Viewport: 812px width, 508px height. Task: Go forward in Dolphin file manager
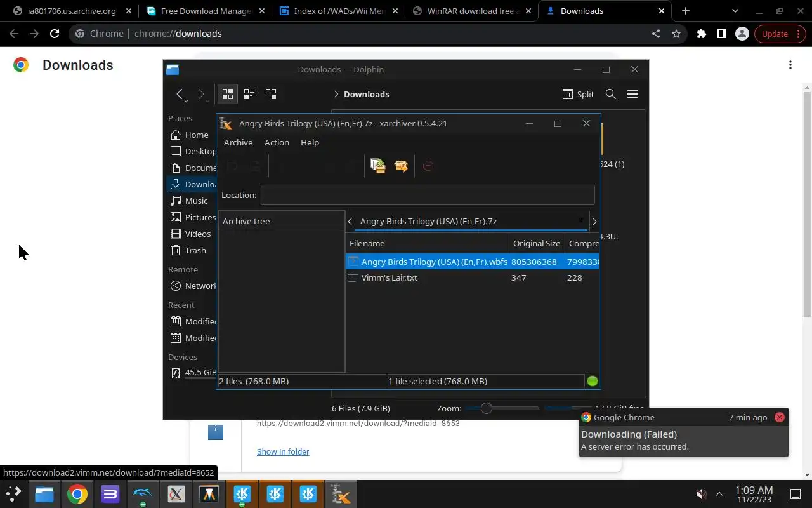pyautogui.click(x=202, y=94)
